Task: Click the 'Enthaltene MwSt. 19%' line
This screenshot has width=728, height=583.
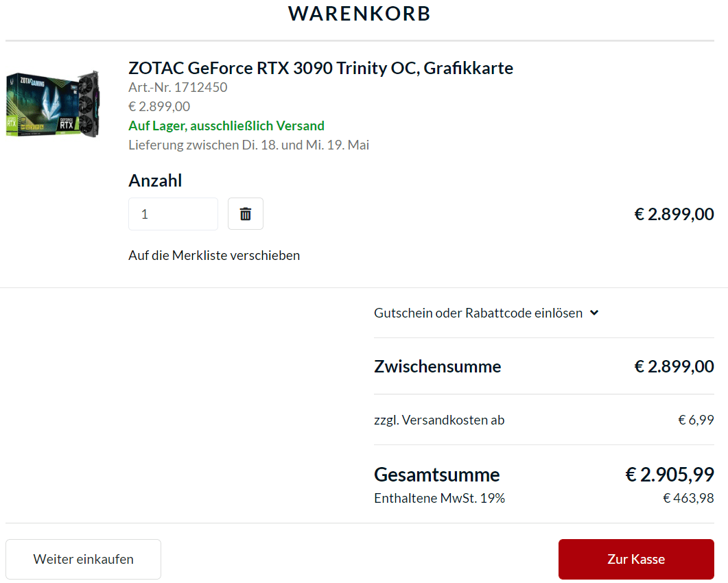Action: (x=439, y=498)
